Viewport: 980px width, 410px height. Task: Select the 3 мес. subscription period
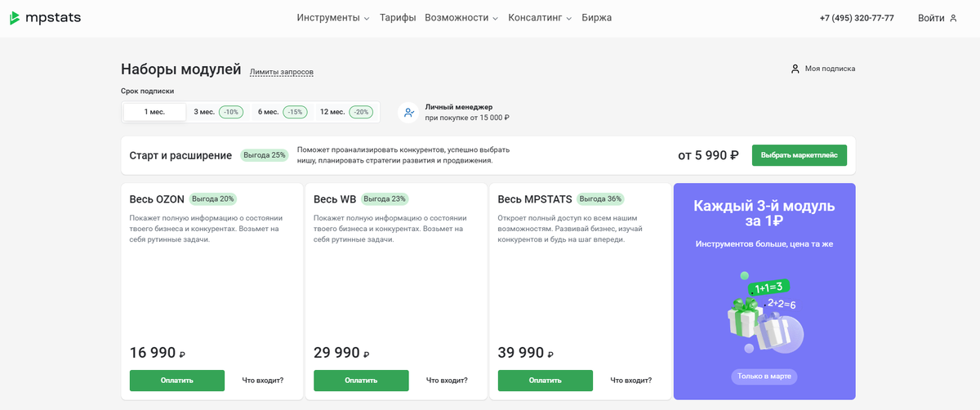tap(217, 112)
